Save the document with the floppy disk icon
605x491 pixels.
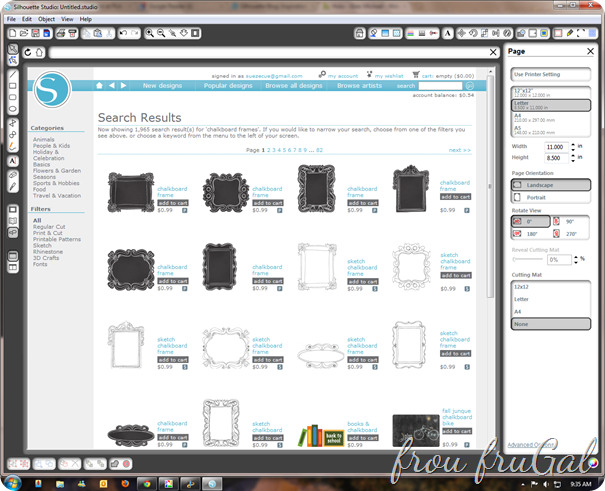click(35, 33)
